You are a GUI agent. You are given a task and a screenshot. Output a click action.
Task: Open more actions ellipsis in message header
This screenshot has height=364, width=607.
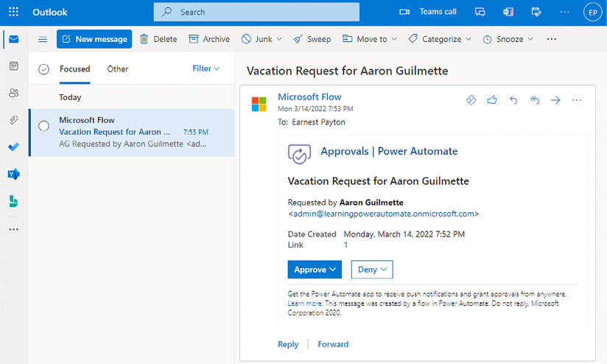(577, 100)
